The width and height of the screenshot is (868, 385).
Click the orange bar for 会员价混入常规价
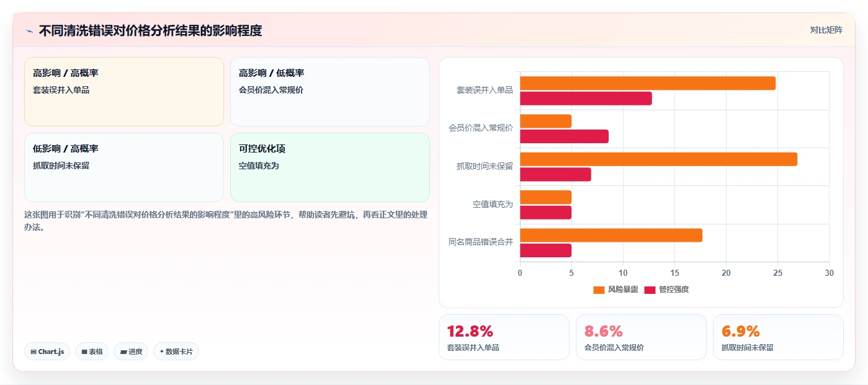coord(545,121)
